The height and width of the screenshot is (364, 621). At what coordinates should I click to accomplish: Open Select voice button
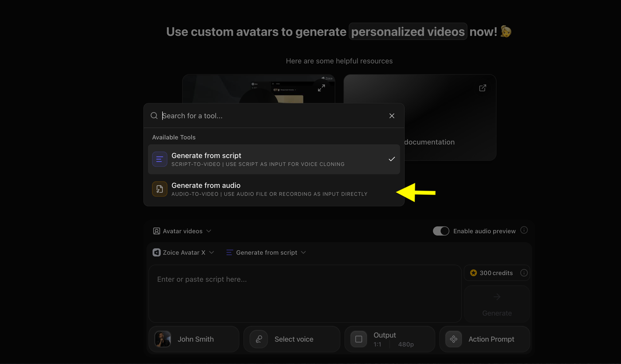click(292, 339)
